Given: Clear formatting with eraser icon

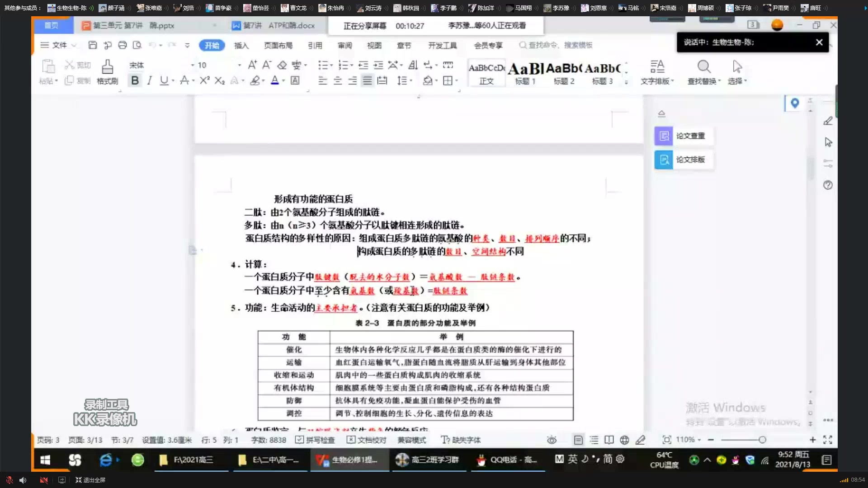Looking at the screenshot, I should click(x=282, y=65).
